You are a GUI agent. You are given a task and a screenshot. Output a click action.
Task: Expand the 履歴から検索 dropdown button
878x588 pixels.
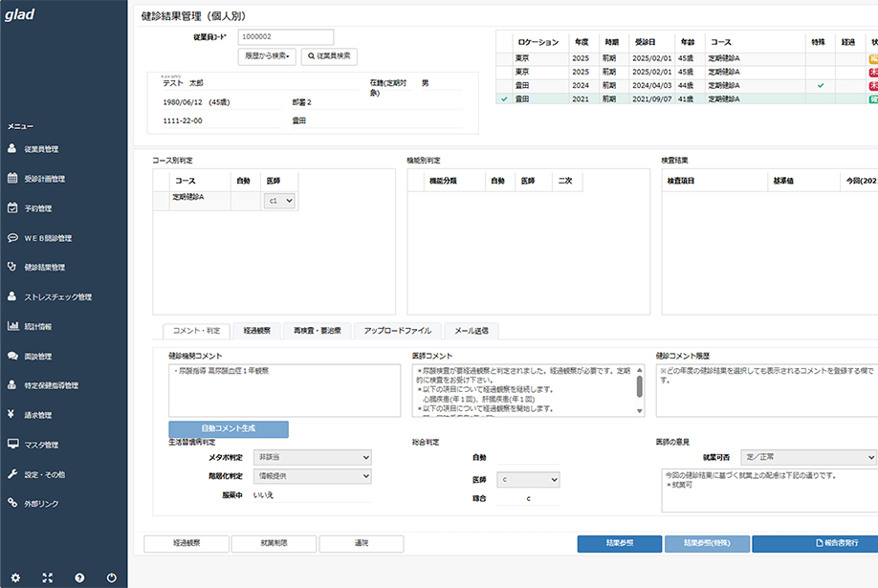coord(267,56)
